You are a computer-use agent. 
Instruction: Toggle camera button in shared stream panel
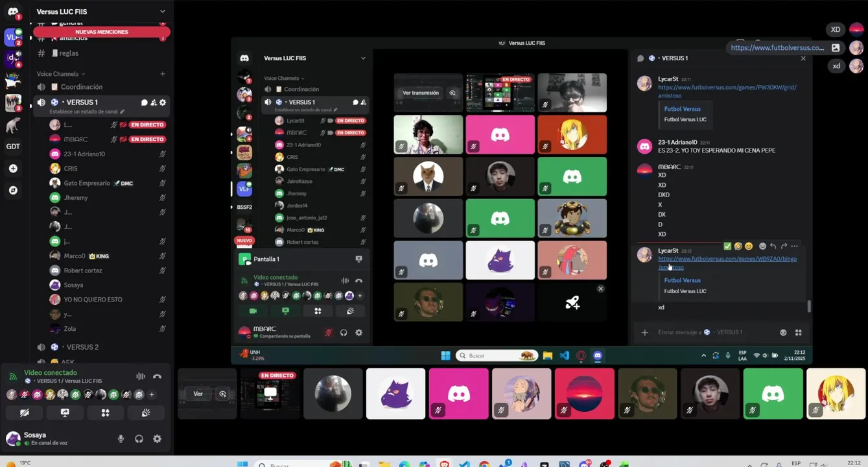click(x=253, y=311)
